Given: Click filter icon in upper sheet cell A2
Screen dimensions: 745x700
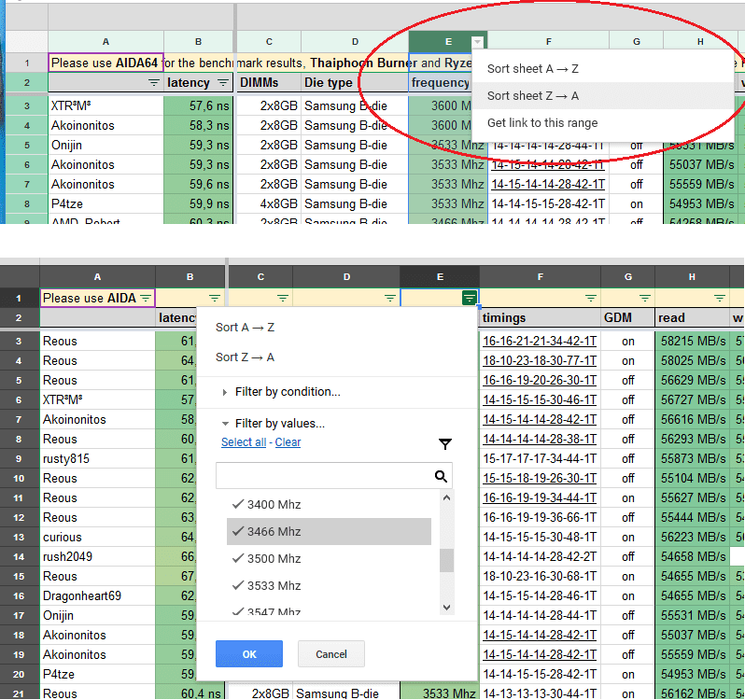Looking at the screenshot, I should [x=154, y=83].
